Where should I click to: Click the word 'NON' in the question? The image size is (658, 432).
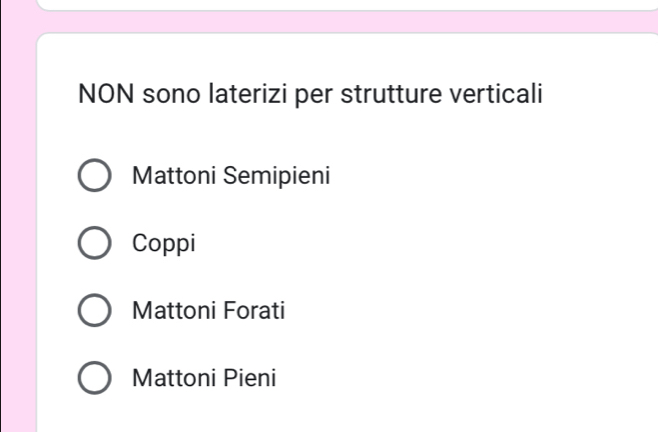click(x=106, y=96)
